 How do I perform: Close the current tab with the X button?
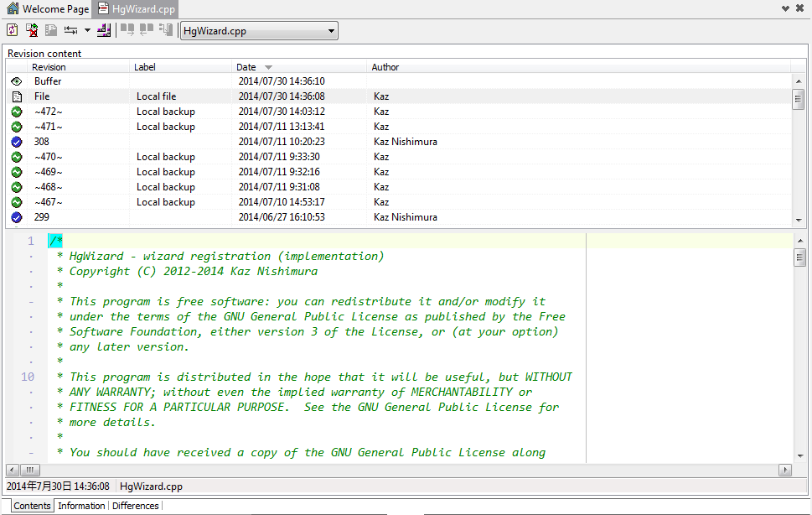[x=800, y=8]
